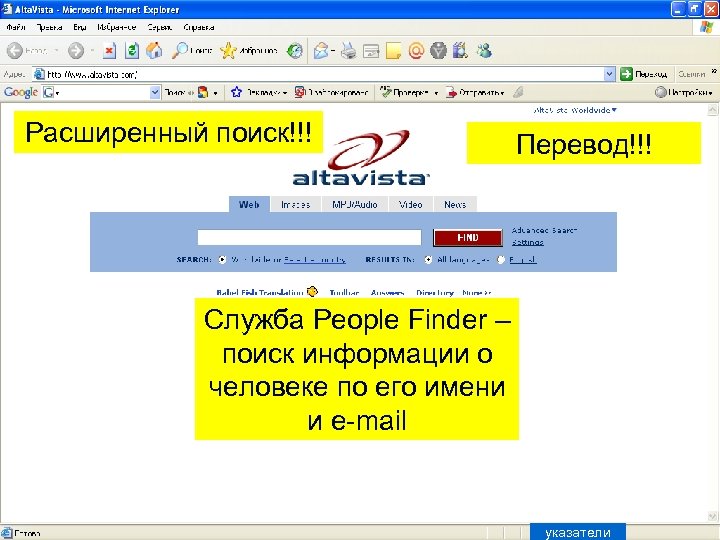
Task: Click the orange @ toolbar icon
Action: tap(416, 51)
